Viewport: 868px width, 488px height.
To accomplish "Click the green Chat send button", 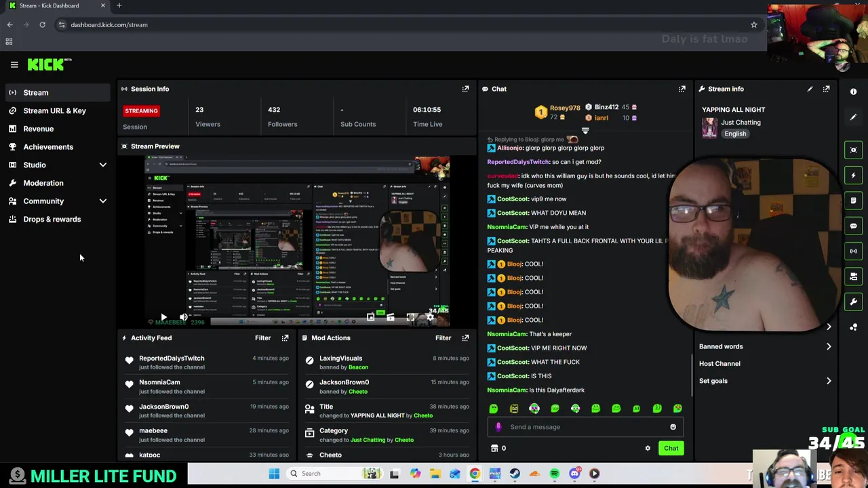I will 671,448.
